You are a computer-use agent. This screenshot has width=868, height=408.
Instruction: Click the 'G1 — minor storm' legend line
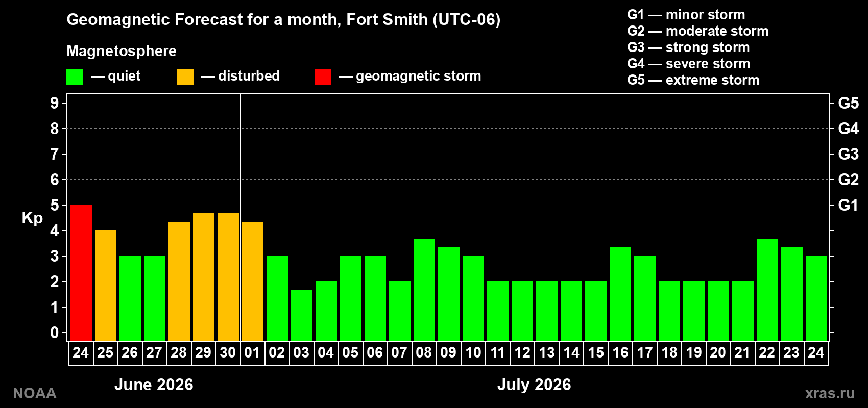click(x=686, y=15)
